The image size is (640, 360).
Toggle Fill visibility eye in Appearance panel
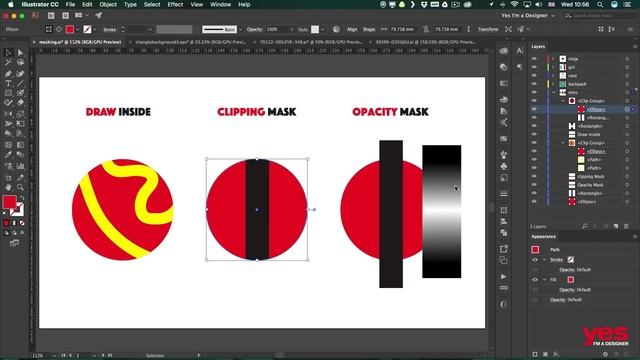click(x=535, y=280)
